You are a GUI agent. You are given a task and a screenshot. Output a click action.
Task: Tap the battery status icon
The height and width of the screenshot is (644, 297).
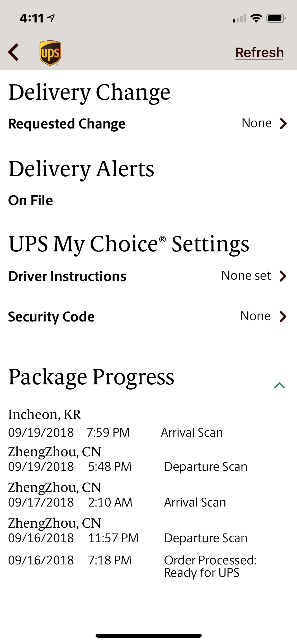[x=276, y=18]
